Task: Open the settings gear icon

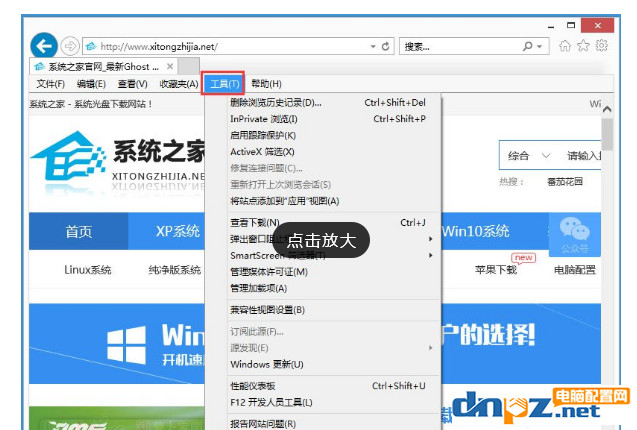Action: [602, 46]
